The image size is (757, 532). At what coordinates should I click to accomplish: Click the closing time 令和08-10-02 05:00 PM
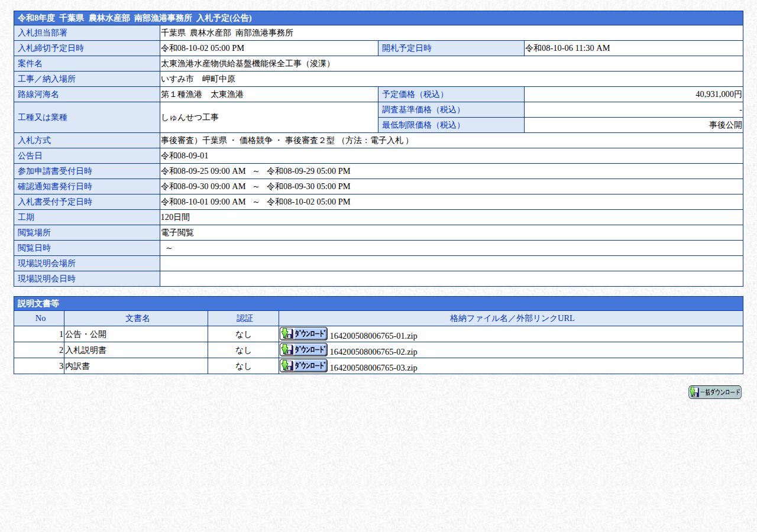[202, 48]
